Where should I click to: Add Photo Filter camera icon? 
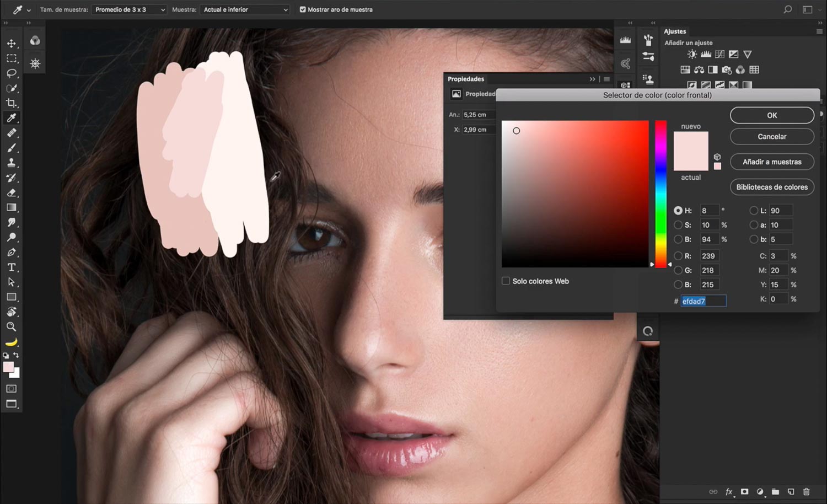[x=727, y=69]
